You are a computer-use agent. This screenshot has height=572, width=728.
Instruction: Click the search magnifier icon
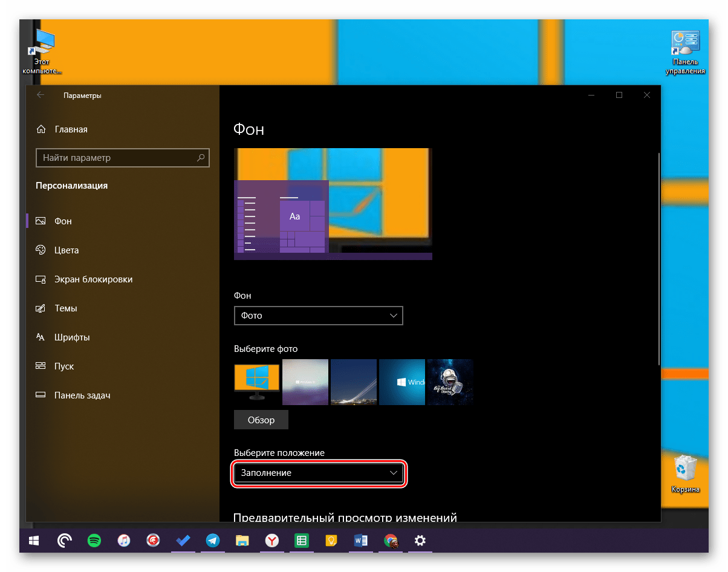pos(201,157)
